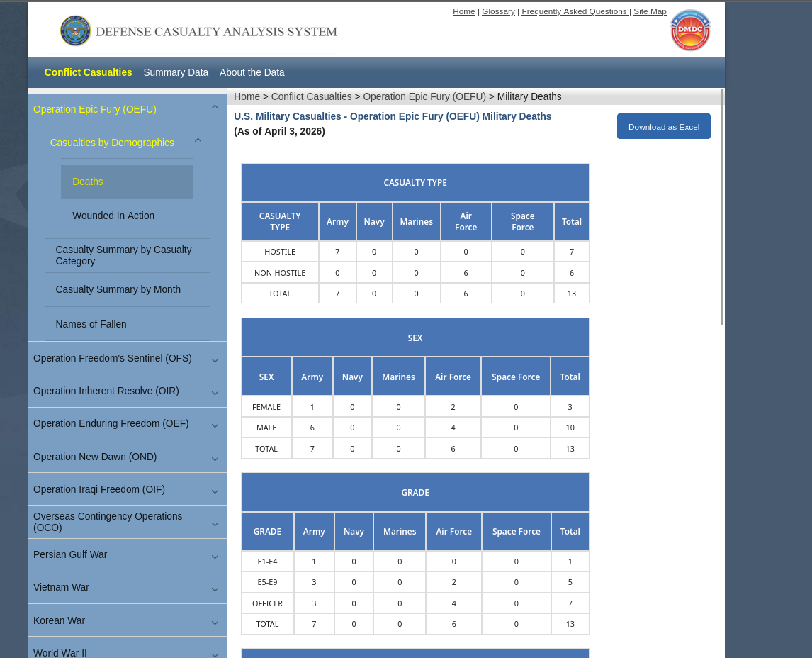Viewport: 812px width, 658px height.
Task: Click Conflict Casualties in the breadcrumb
Action: tap(311, 96)
